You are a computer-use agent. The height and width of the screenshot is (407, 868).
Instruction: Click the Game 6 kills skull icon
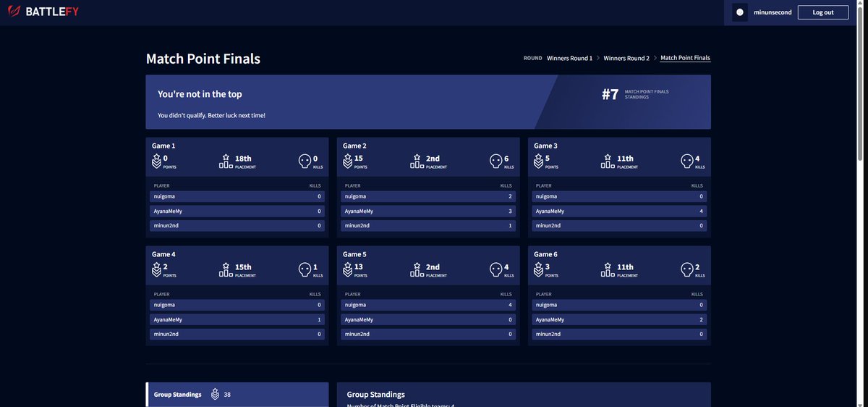tap(686, 269)
